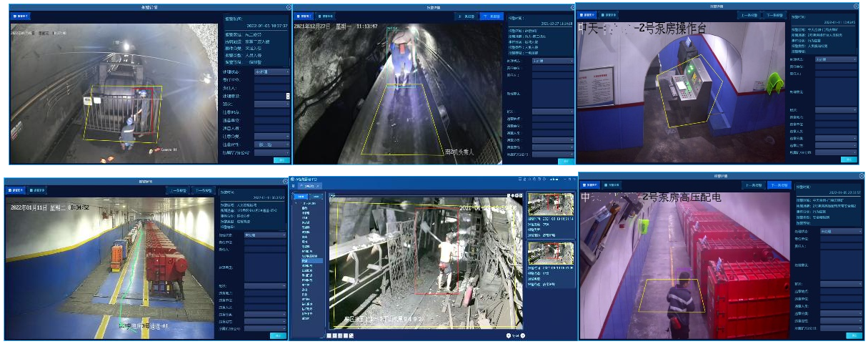
Task: Click Previous Alarm button in blue corridor panel
Action: click(178, 191)
